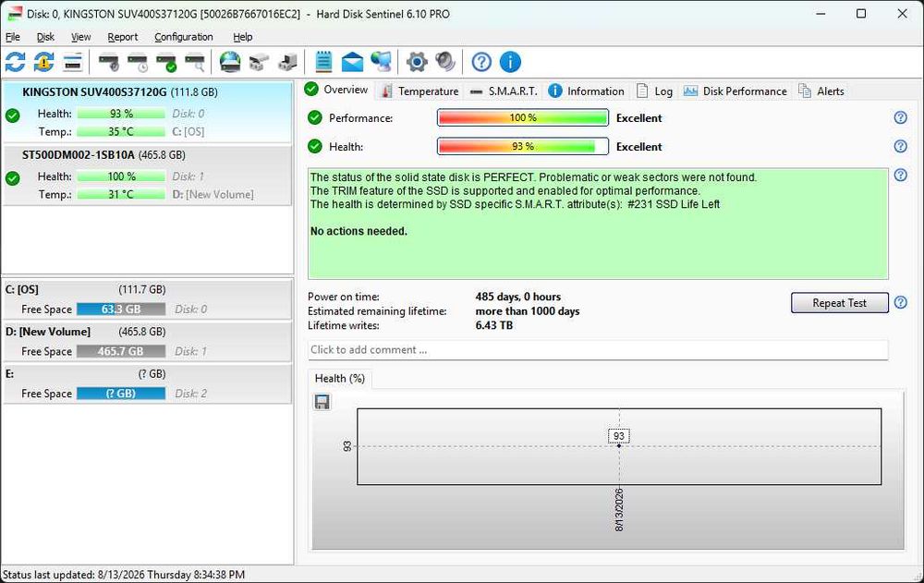This screenshot has height=583, width=924.
Task: Click the two hard drives toolbar icon
Action: (x=259, y=62)
